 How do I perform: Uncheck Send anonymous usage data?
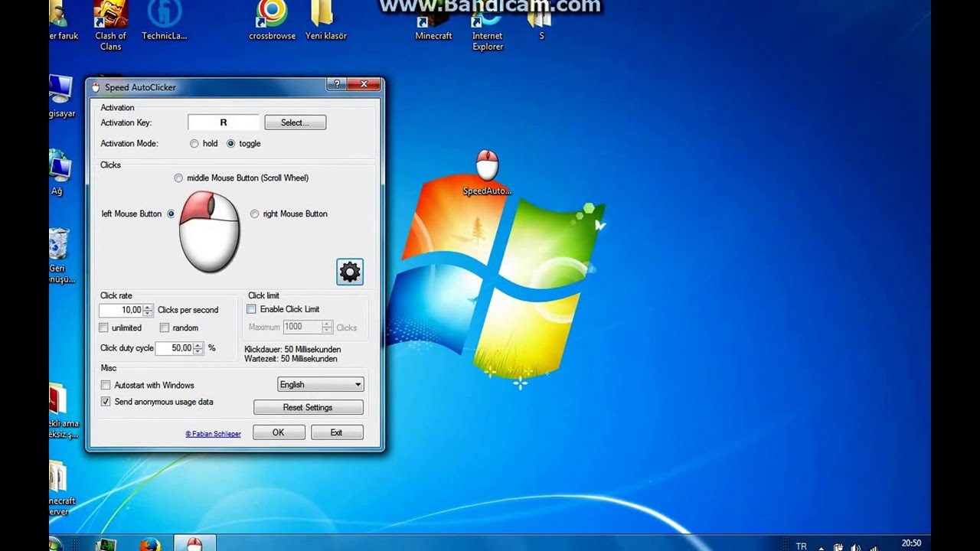tap(106, 401)
